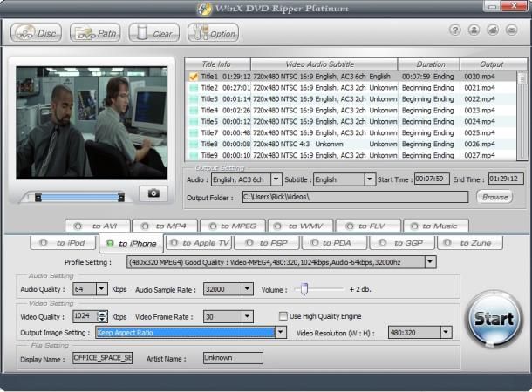Check the Title8 checkbox
Image resolution: width=532 pixels, height=392 pixels.
(194, 145)
